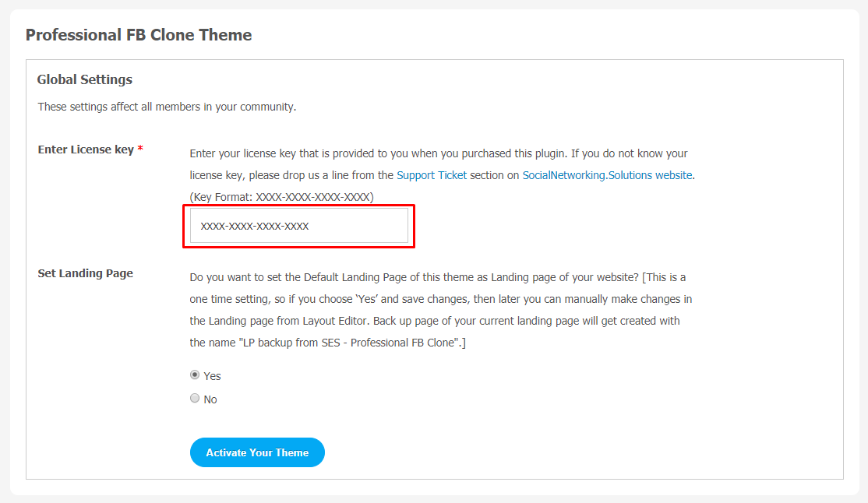Click the Global Settings heading
Viewport: 868px width, 503px height.
pyautogui.click(x=85, y=79)
